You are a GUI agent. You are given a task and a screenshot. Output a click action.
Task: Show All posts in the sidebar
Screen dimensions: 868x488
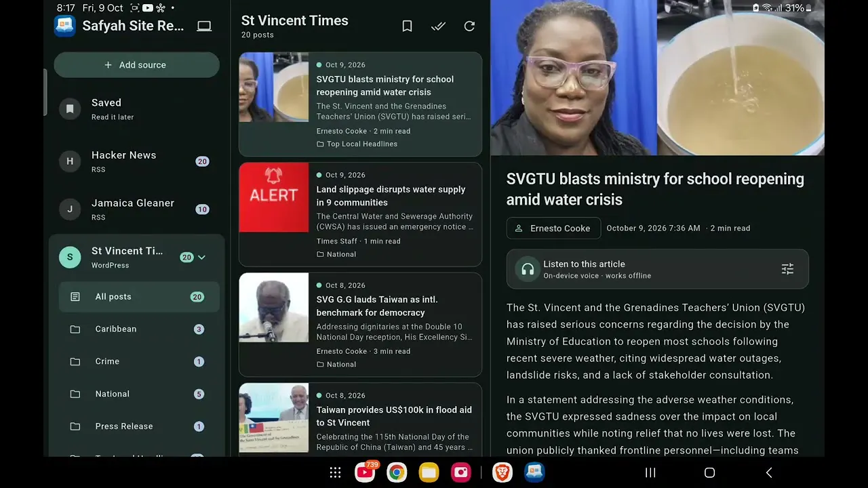[x=139, y=297]
